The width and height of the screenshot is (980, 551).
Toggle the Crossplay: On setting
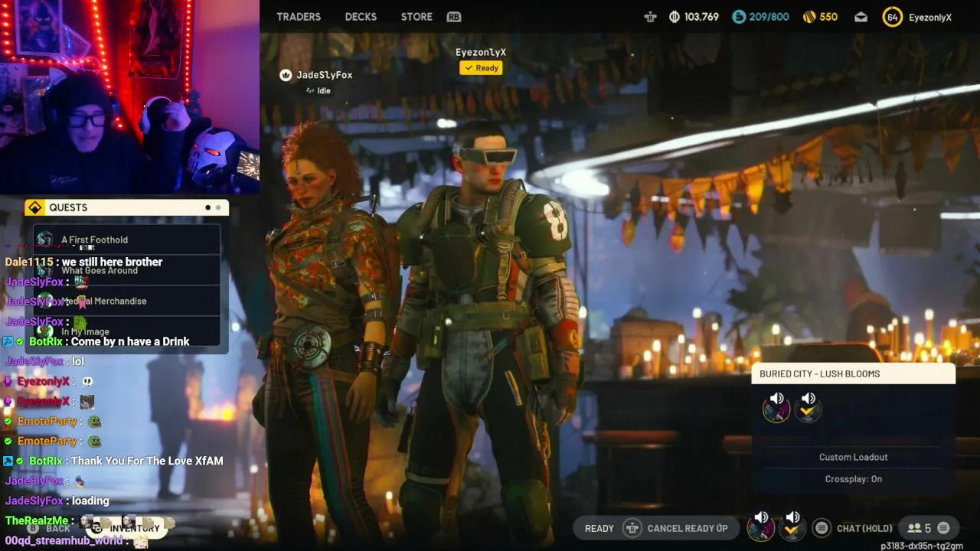[x=853, y=479]
